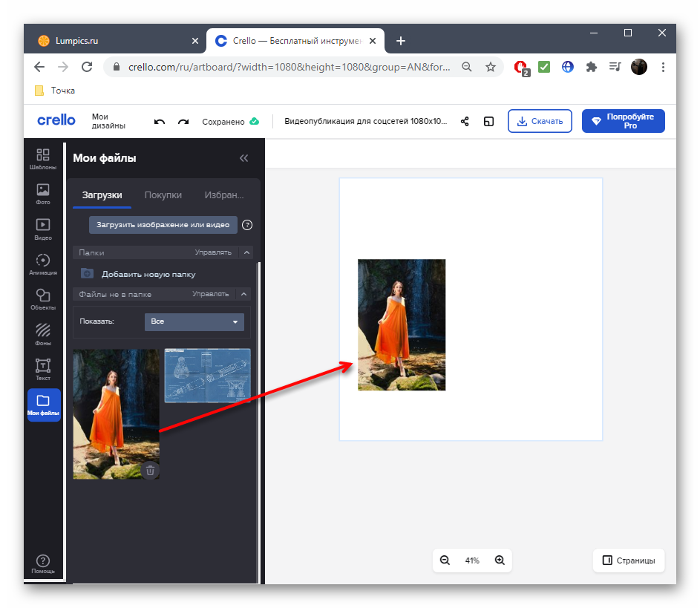Click Загрузить изображение или видео button
The height and width of the screenshot is (608, 700).
click(x=163, y=225)
